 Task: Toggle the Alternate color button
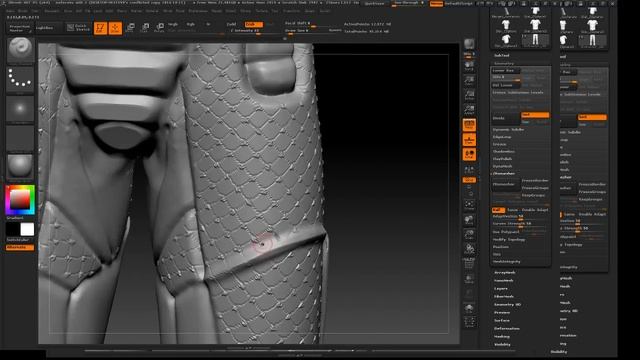coord(20,247)
